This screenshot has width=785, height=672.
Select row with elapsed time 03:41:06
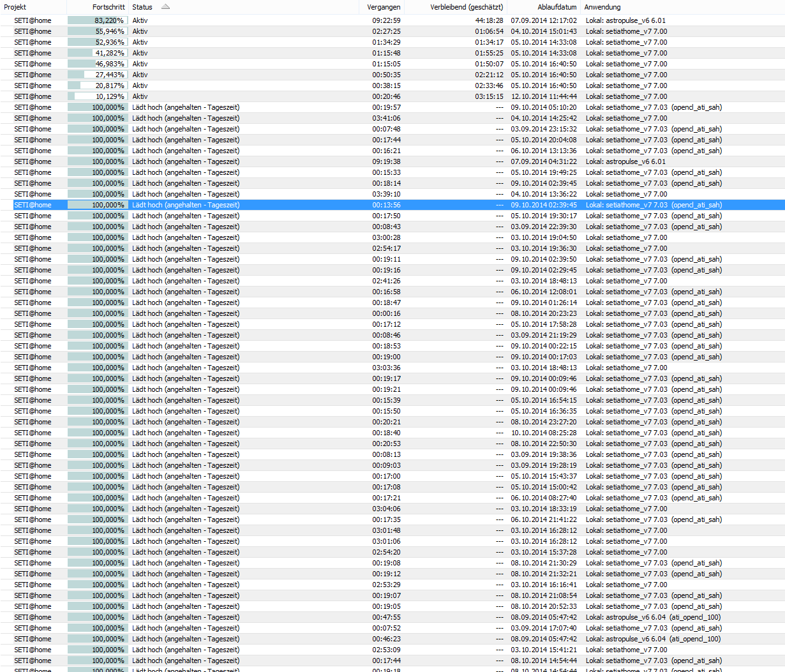(392, 118)
